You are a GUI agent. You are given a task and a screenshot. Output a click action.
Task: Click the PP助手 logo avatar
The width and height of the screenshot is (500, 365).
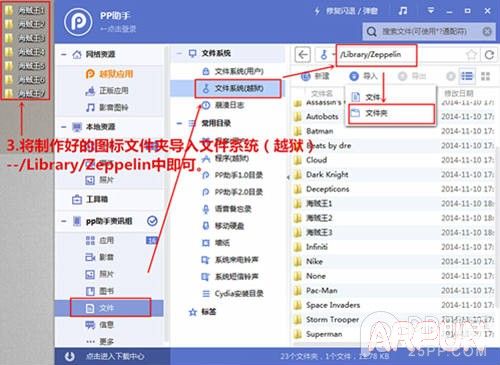[78, 22]
